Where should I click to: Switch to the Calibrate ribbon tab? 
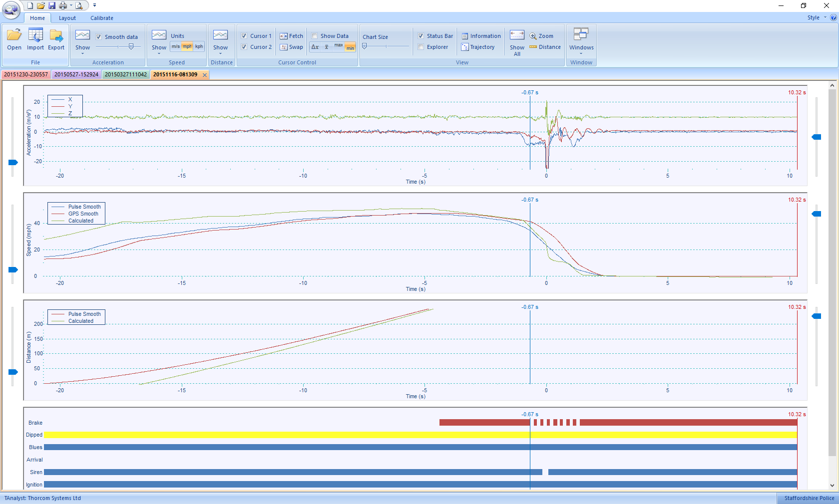[102, 18]
